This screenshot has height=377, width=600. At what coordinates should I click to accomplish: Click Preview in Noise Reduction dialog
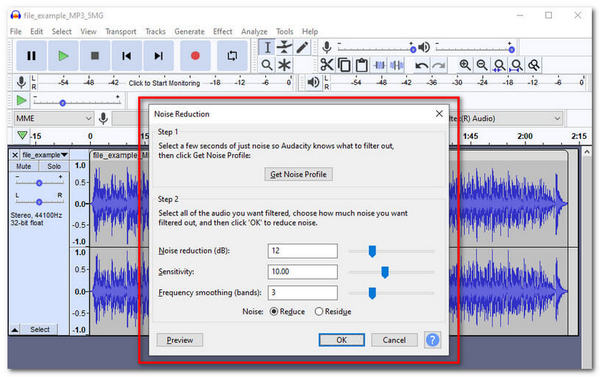coord(179,340)
